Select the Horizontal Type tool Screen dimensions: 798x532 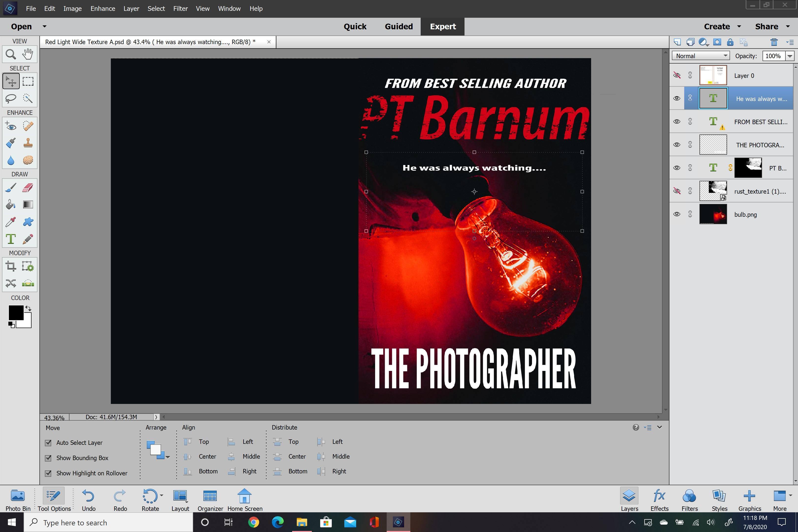[x=11, y=239]
